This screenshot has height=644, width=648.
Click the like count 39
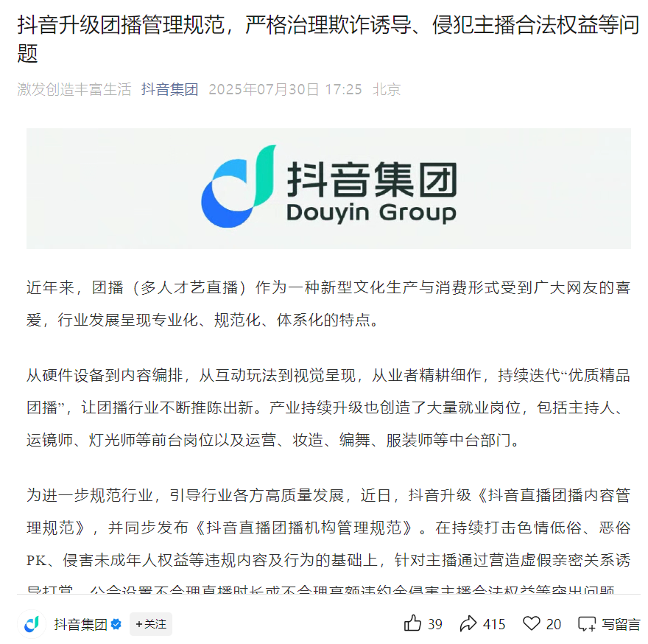(434, 624)
